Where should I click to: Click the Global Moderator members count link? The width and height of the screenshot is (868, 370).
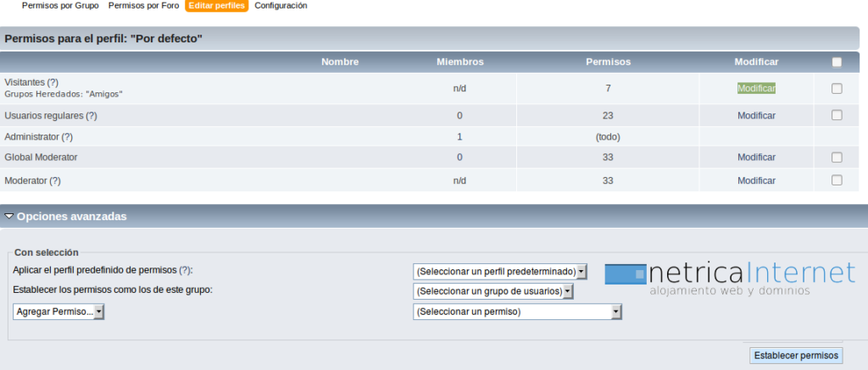(459, 157)
